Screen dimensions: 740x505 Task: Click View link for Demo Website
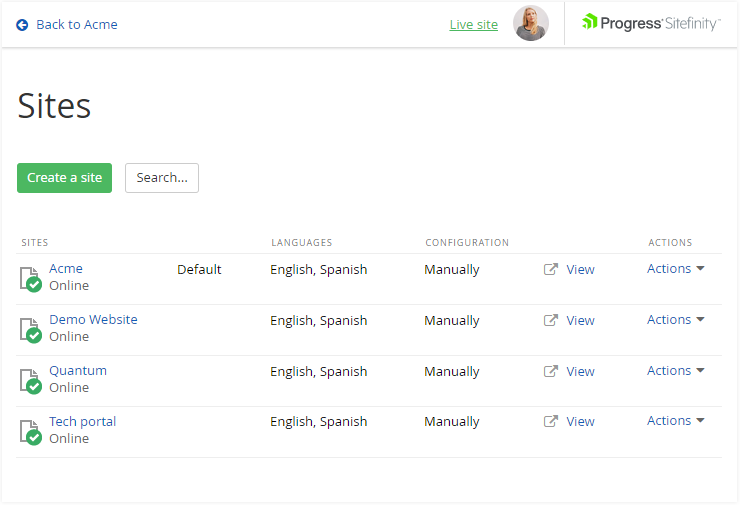click(x=580, y=321)
